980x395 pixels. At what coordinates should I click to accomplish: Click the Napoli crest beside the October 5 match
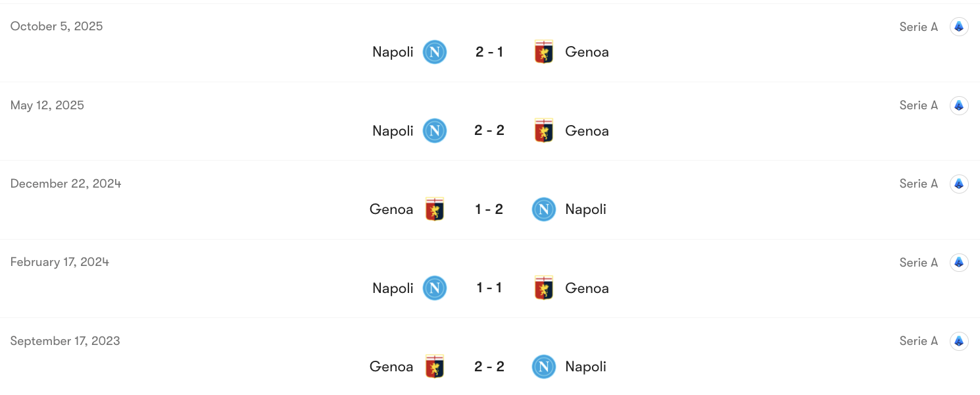pyautogui.click(x=434, y=52)
